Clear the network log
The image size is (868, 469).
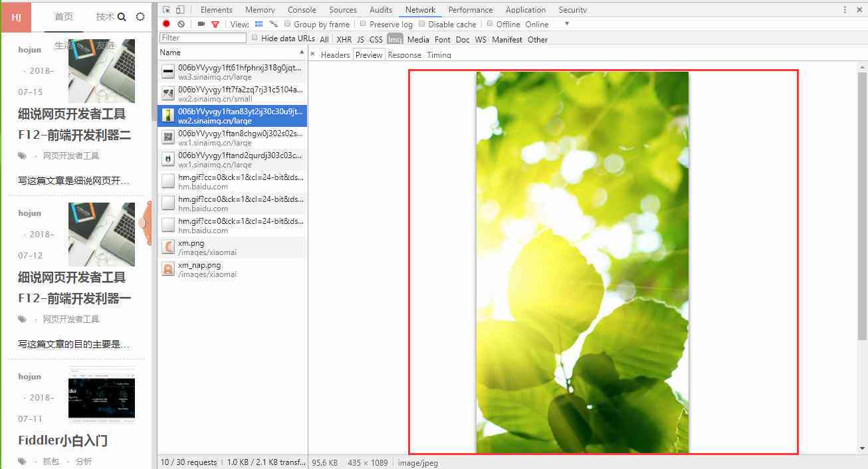[x=181, y=24]
